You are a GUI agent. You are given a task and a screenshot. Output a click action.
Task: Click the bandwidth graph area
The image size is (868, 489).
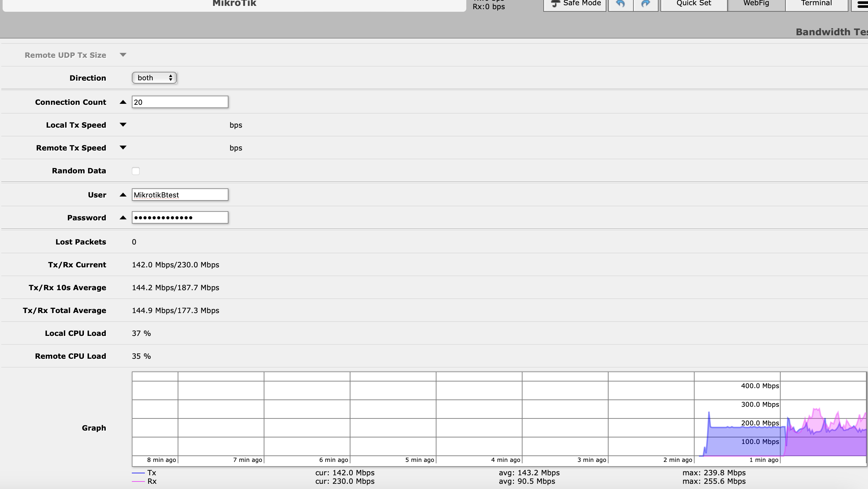pos(499,418)
